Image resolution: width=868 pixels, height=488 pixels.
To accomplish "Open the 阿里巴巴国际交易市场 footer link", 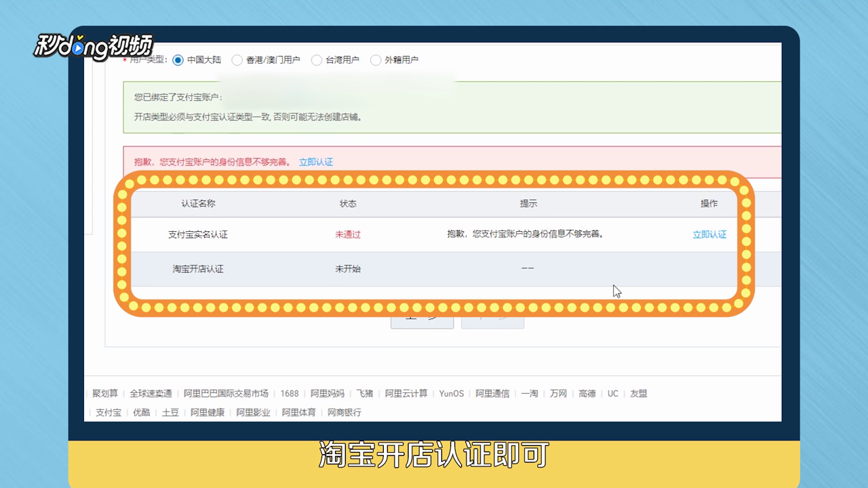I will point(226,393).
